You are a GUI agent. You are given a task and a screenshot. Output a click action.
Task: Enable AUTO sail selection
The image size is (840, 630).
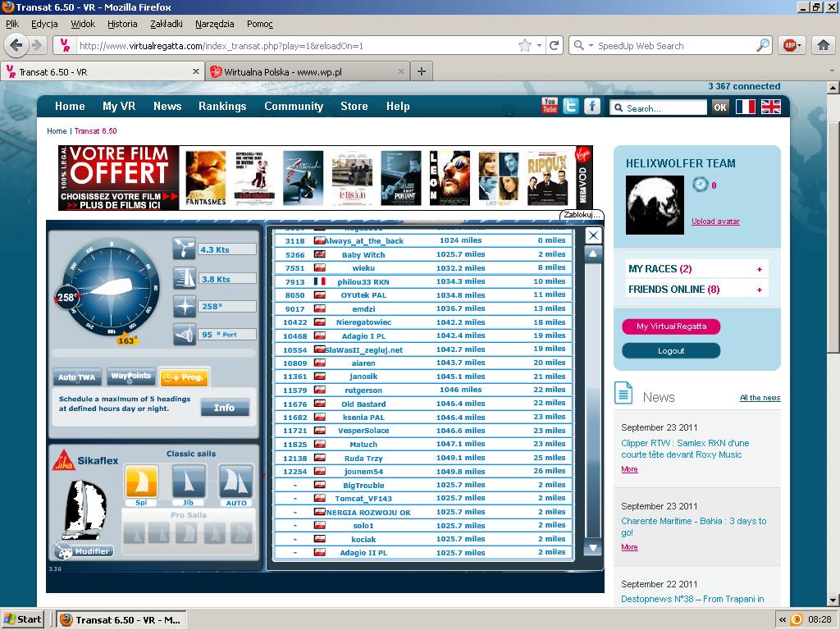(x=235, y=482)
